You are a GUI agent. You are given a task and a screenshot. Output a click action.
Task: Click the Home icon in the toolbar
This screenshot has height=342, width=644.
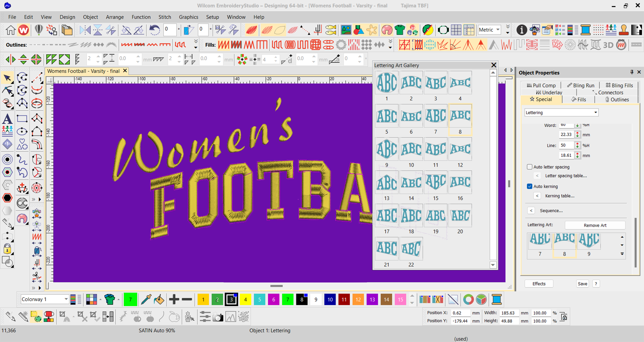10,30
